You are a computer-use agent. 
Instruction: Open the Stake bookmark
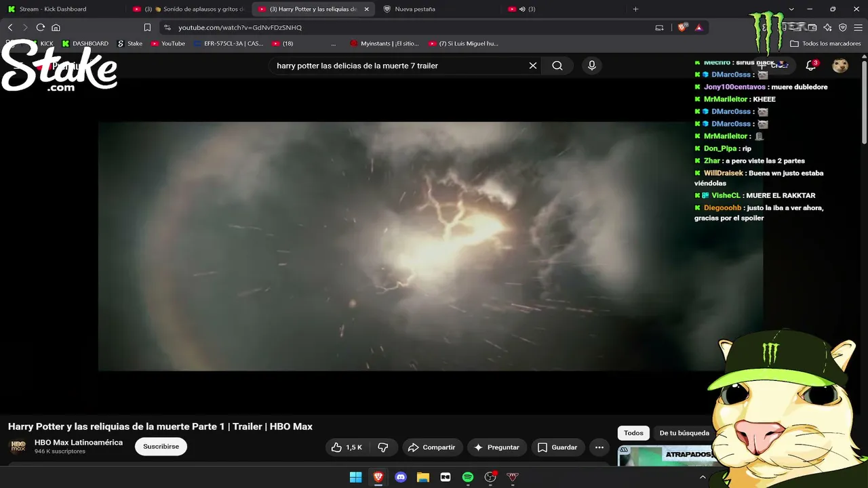coord(130,43)
